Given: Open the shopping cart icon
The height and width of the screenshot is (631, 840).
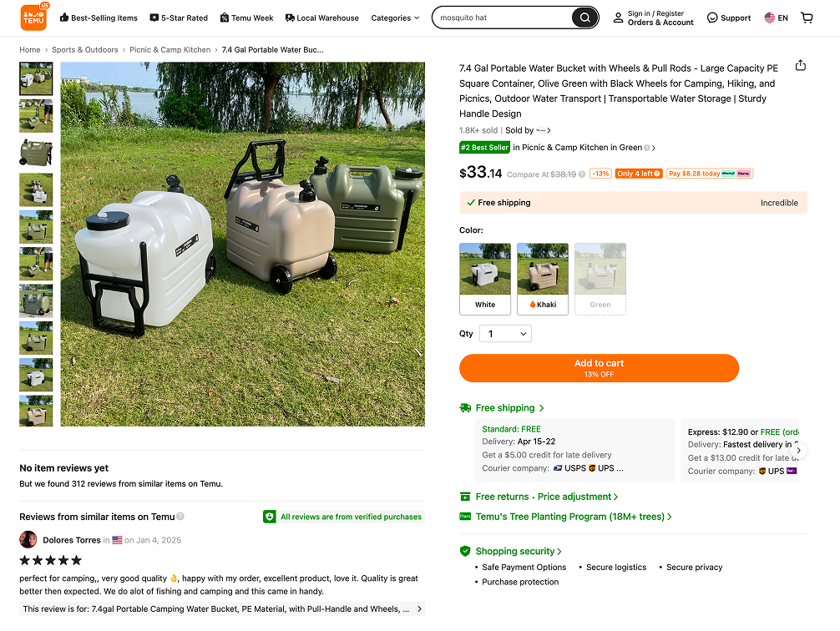Looking at the screenshot, I should click(807, 18).
